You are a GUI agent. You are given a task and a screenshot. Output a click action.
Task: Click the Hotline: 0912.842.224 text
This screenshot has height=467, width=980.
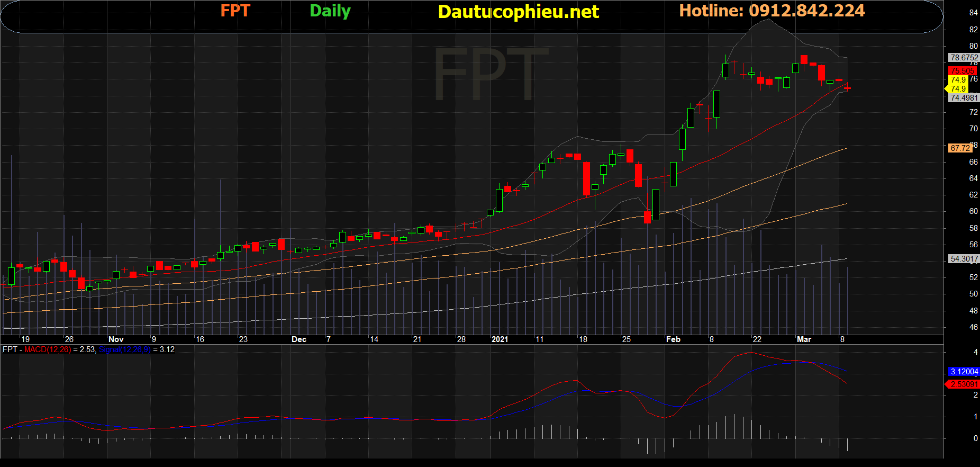pyautogui.click(x=772, y=11)
